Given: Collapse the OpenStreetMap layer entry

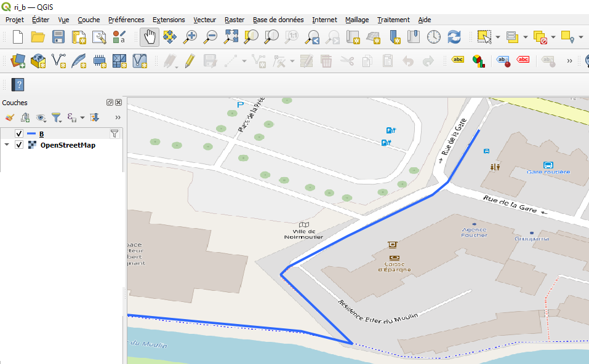Looking at the screenshot, I should click(x=7, y=145).
